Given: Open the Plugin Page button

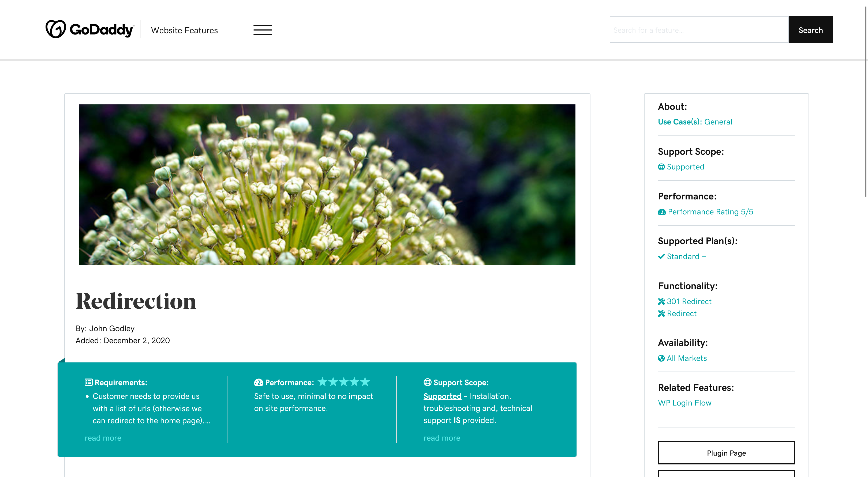Looking at the screenshot, I should 726,453.
